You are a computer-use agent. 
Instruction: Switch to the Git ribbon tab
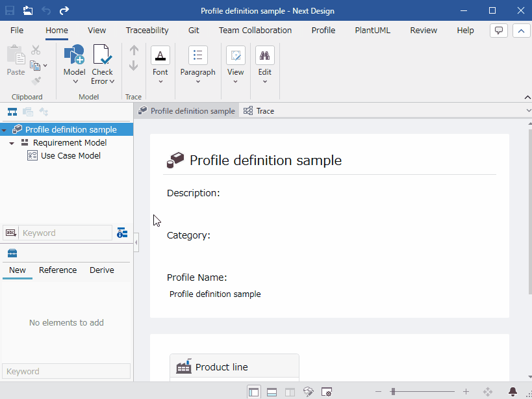(x=194, y=30)
